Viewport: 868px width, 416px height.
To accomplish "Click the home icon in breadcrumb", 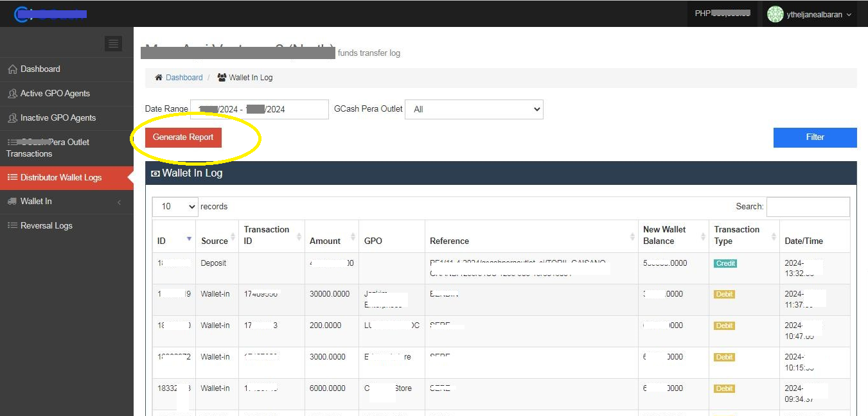I will [159, 78].
